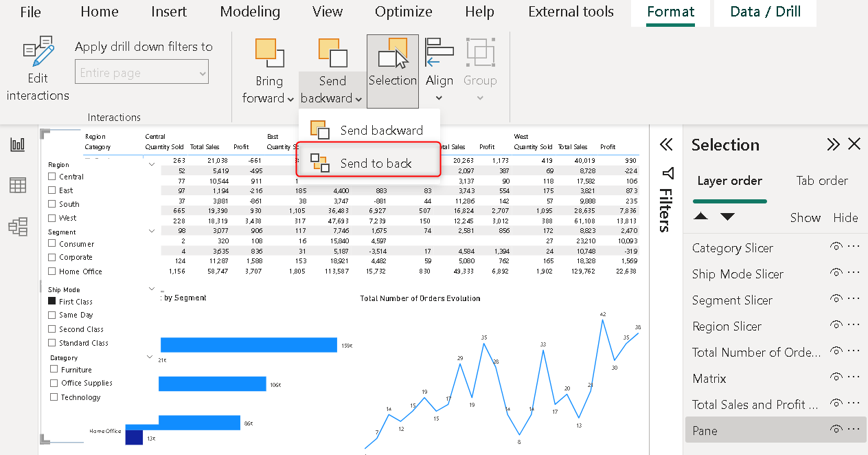Move layer up with the up arrow
The width and height of the screenshot is (868, 455).
(700, 217)
